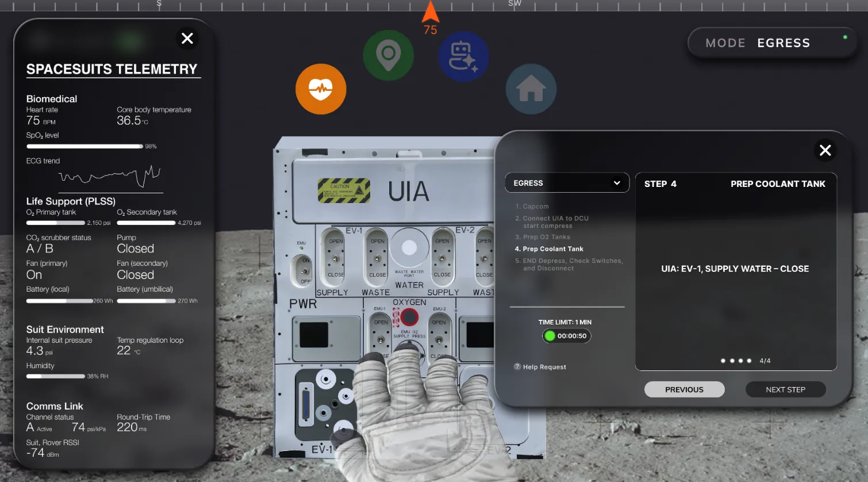Click the Heart rate 75 BPM value
868x482 pixels.
(41, 121)
